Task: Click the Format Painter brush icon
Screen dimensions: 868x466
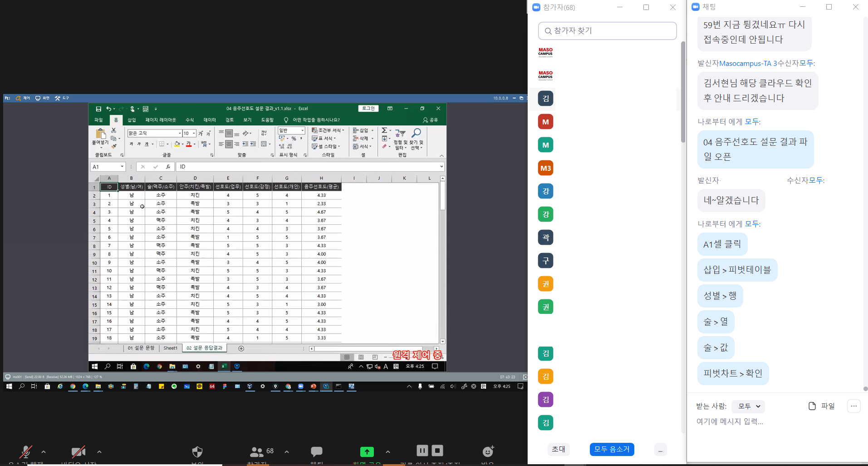Action: click(114, 146)
